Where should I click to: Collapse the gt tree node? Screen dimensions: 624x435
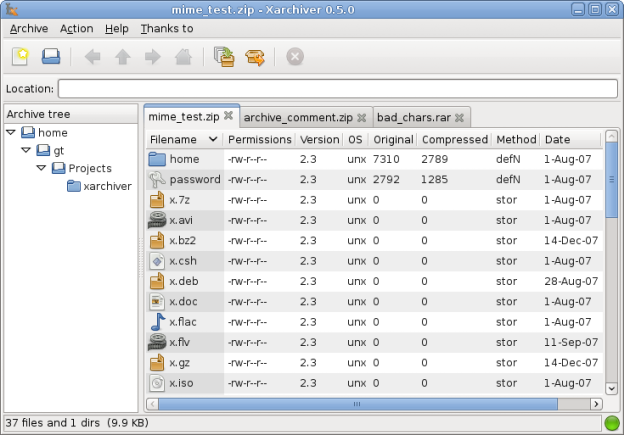pos(27,150)
